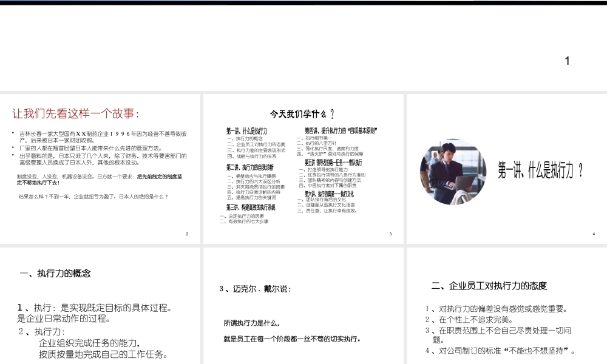
Task: Click item 4、对公司制订的标准
Action: tap(500, 351)
